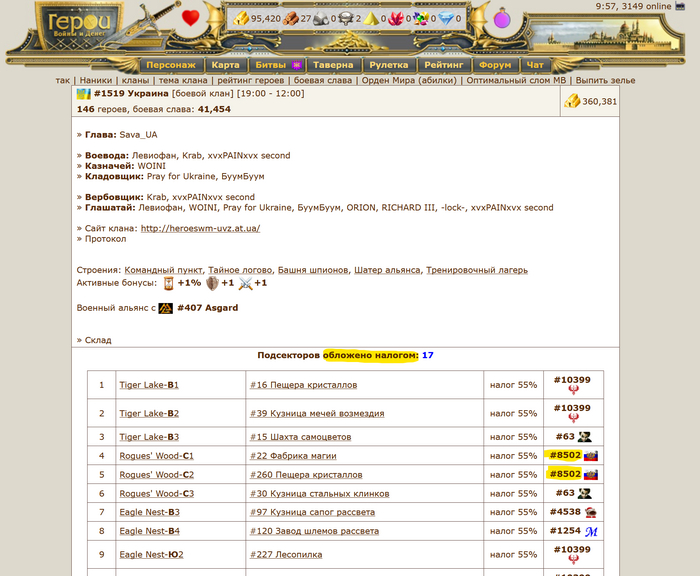Open the Tiger Lake-B1 sector link

[148, 385]
